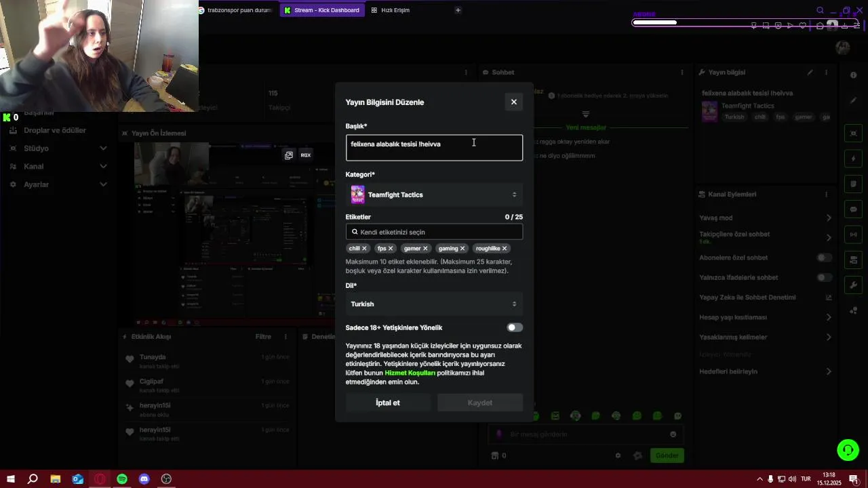The width and height of the screenshot is (868, 488).
Task: Click the browser search magnifier icon
Action: point(820,10)
